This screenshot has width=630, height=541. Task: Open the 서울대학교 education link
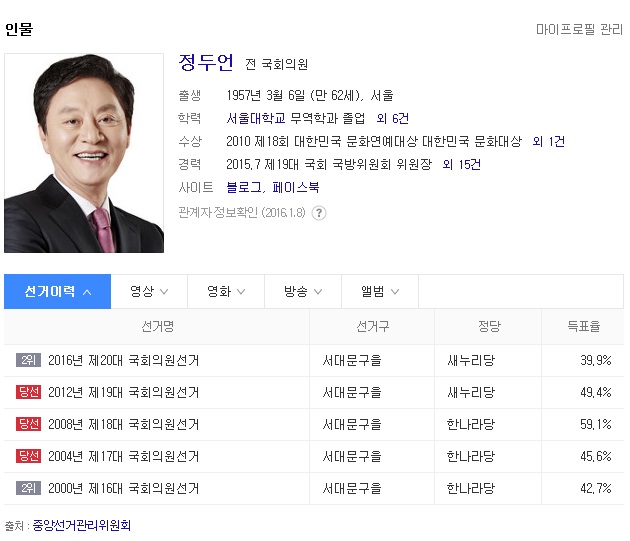256,118
